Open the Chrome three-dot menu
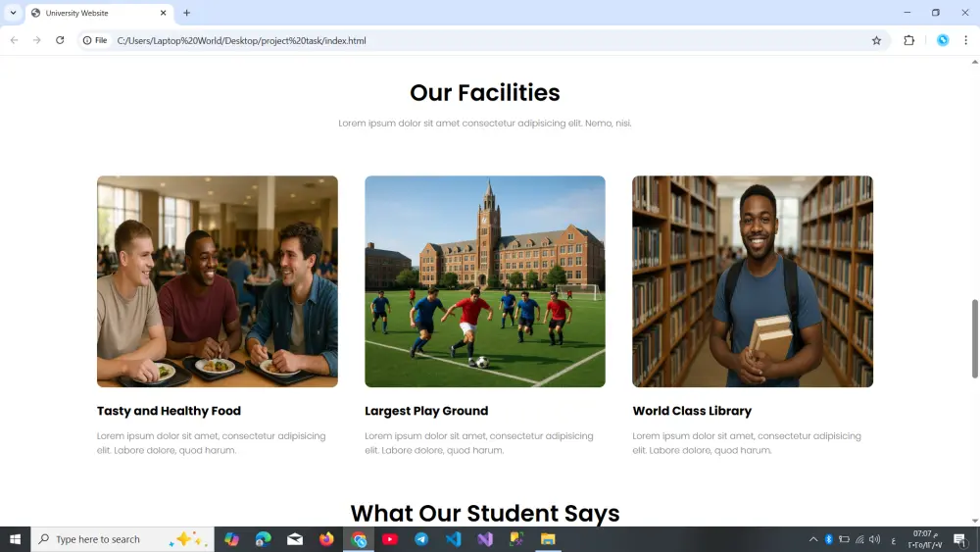Viewport: 980px width, 552px height. pos(965,40)
